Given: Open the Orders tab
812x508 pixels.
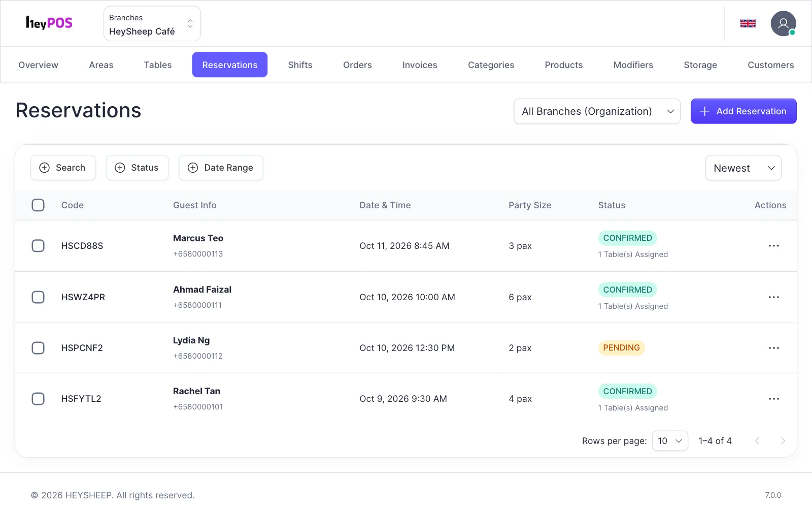Looking at the screenshot, I should point(357,65).
